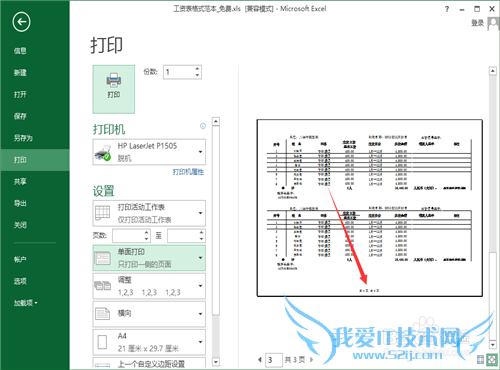Click the print preview page thumbnail
Image resolution: width=500 pixels, height=370 pixels.
click(x=370, y=208)
